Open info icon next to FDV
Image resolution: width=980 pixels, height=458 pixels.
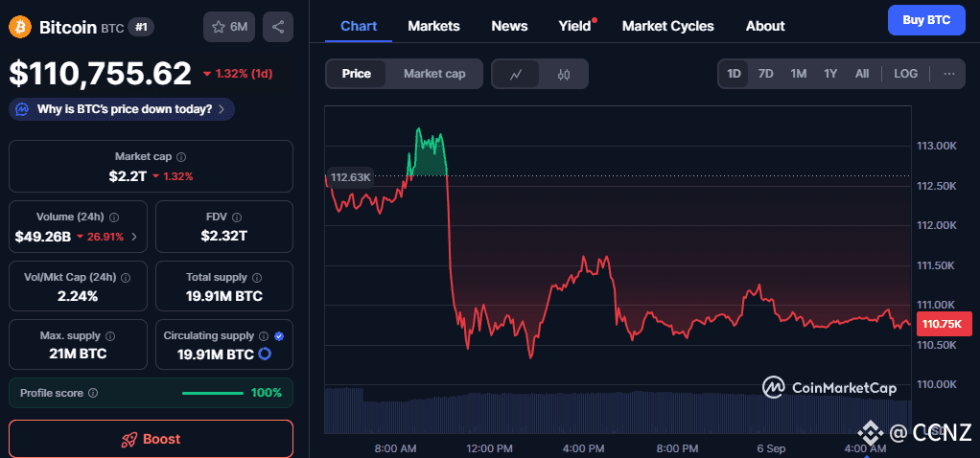[x=236, y=218]
